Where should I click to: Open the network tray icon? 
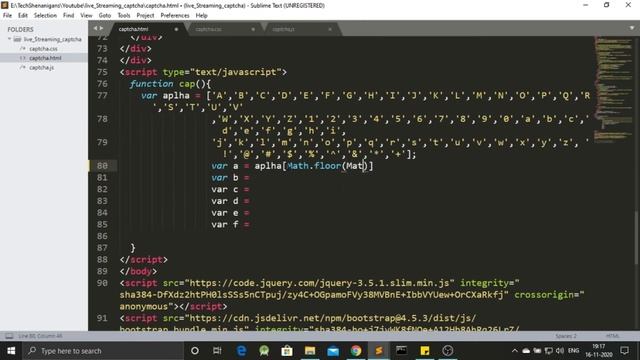pos(549,351)
